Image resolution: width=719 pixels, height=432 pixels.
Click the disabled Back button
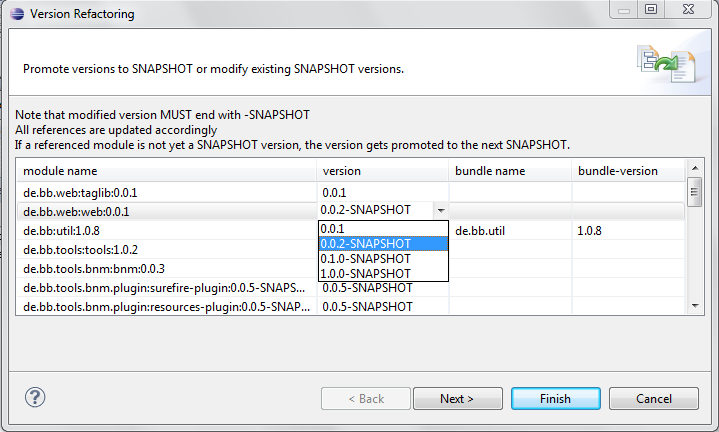(366, 399)
